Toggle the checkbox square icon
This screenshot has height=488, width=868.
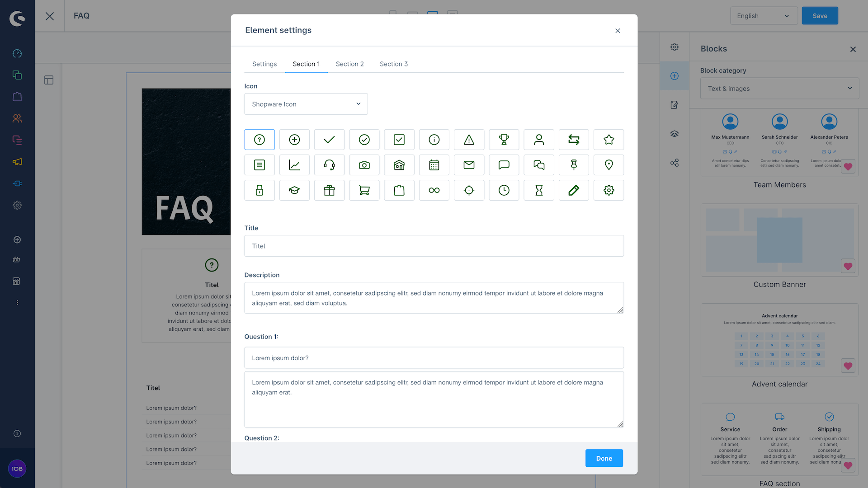(400, 140)
